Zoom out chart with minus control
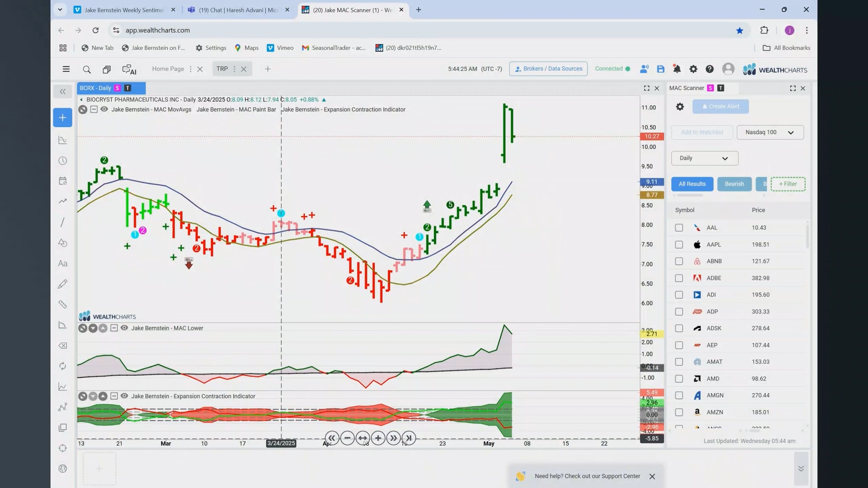 point(347,438)
